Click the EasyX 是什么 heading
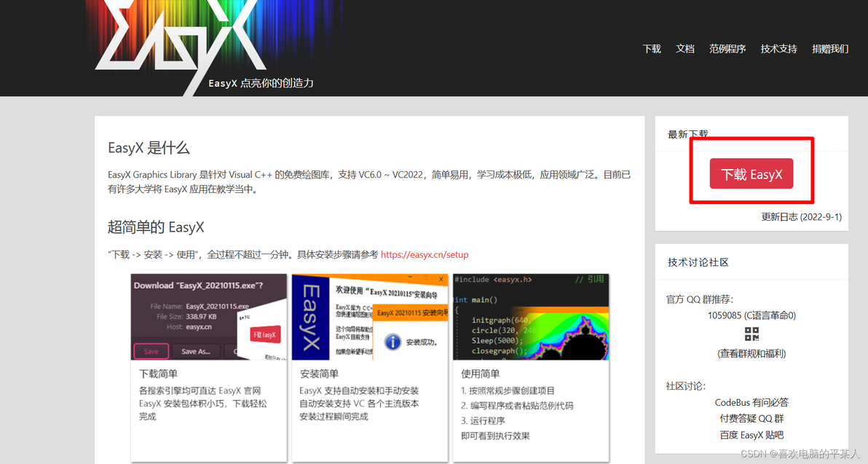Screen dimensions: 868x464 coord(149,148)
